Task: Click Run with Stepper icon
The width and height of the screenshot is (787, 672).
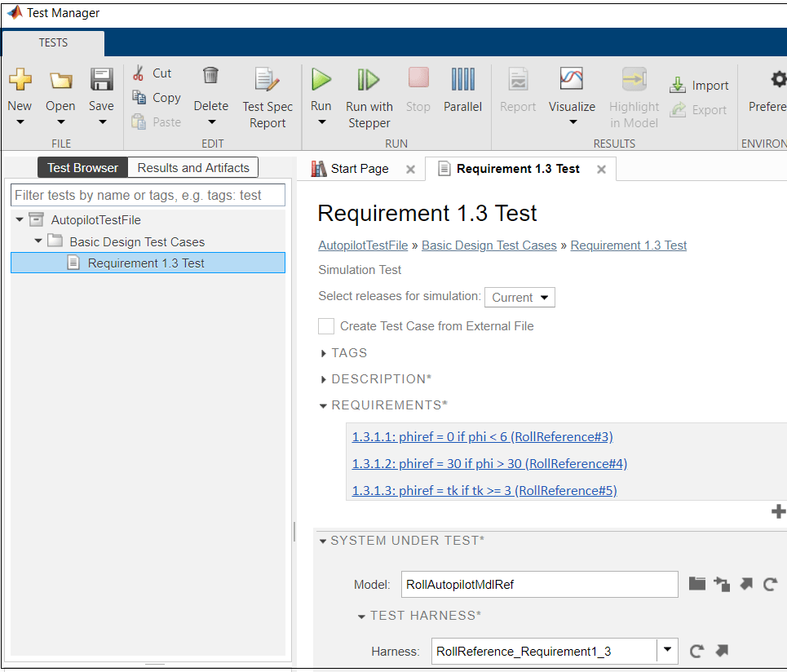Action: click(x=369, y=80)
